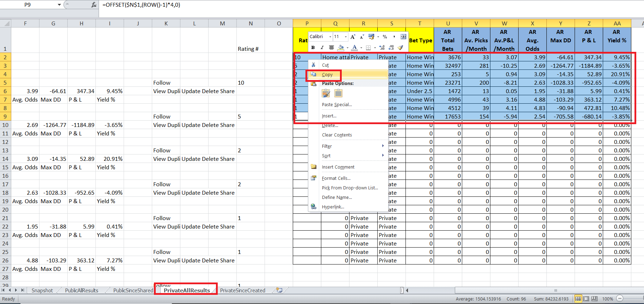
Task: Expand the Filter submenu
Action: coord(348,146)
